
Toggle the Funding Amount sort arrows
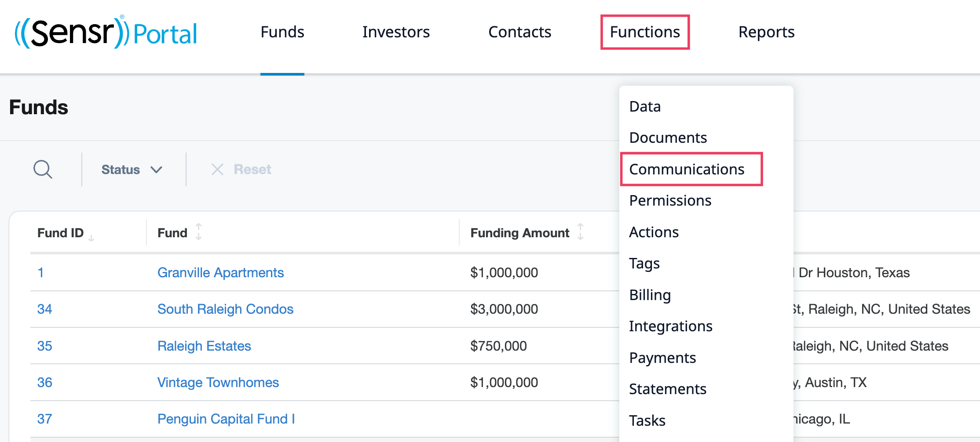(x=581, y=232)
